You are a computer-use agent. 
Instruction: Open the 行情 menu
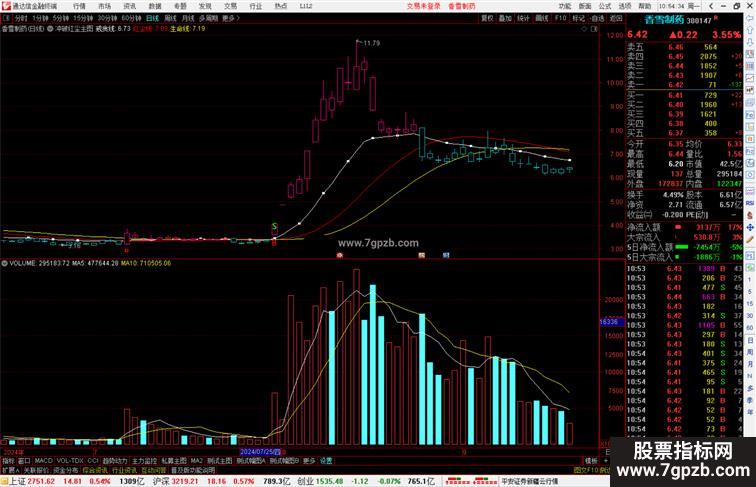79,6
